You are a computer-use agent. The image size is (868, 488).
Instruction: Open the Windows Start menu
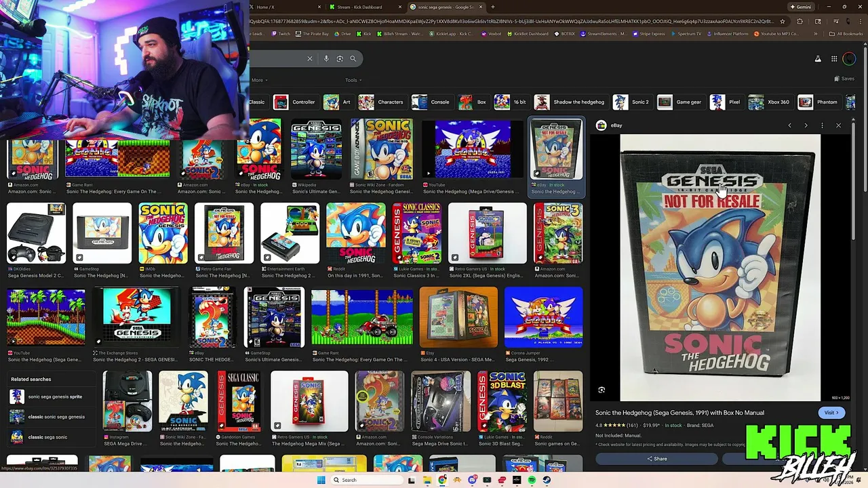click(x=321, y=480)
